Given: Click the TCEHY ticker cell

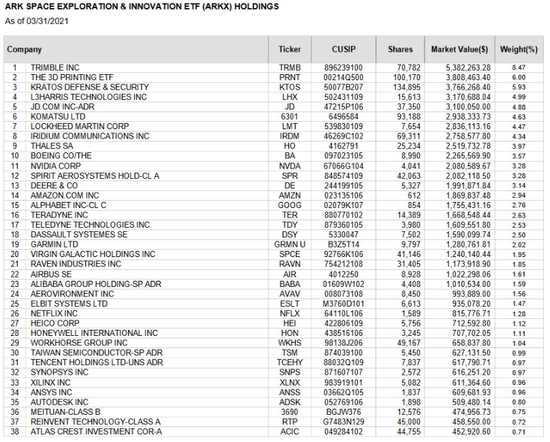Looking at the screenshot, I should click(x=290, y=363).
